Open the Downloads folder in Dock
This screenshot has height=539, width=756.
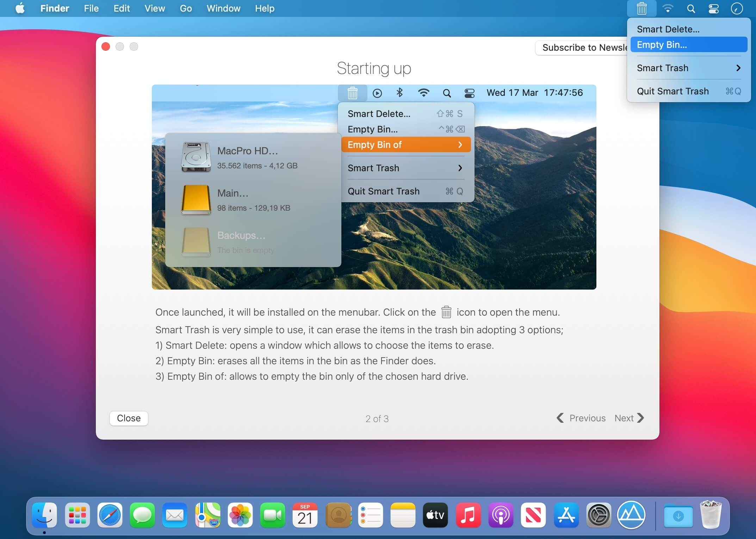coord(678,516)
